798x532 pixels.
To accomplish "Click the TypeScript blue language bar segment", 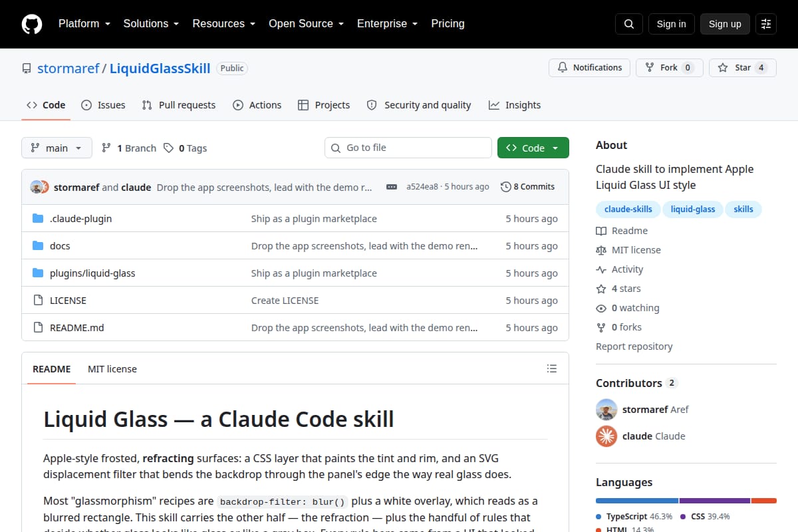I will (637, 501).
